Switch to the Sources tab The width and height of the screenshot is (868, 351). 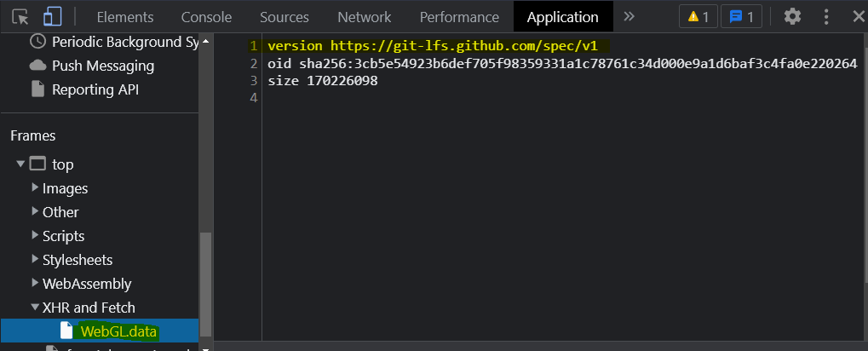[284, 17]
